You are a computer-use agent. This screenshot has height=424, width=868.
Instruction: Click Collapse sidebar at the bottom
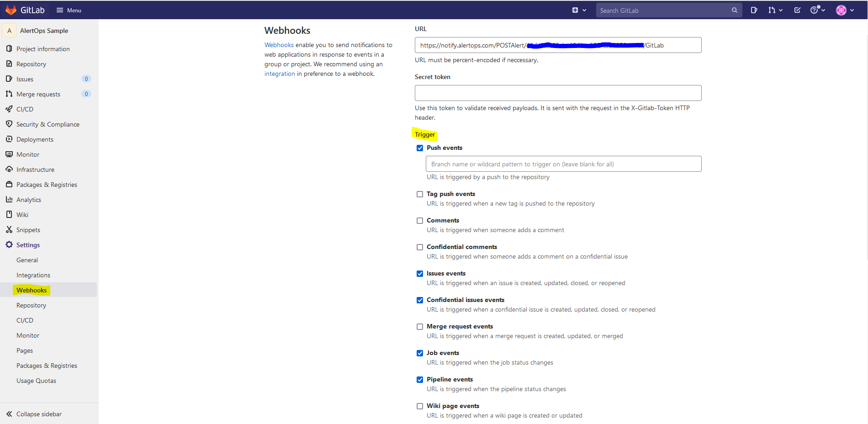pos(39,414)
